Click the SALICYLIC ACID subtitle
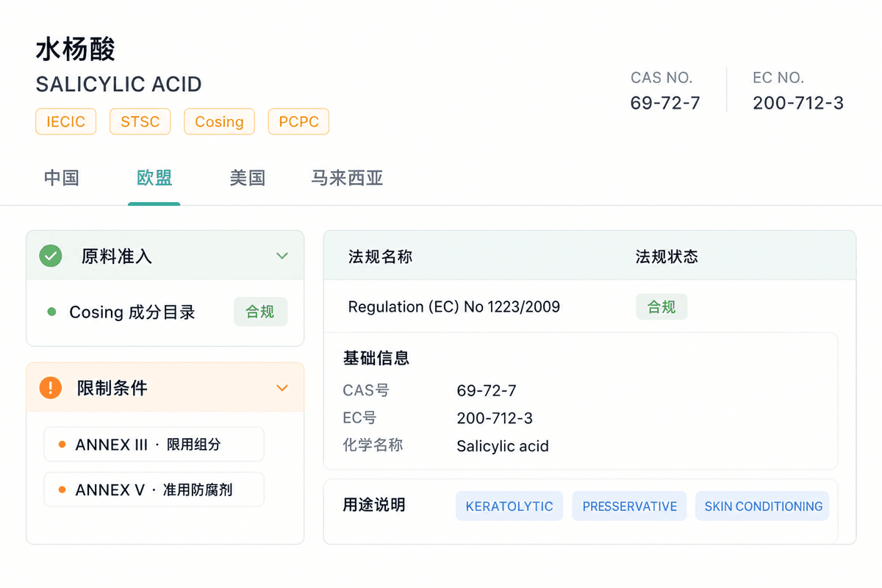The width and height of the screenshot is (882, 588). click(118, 84)
